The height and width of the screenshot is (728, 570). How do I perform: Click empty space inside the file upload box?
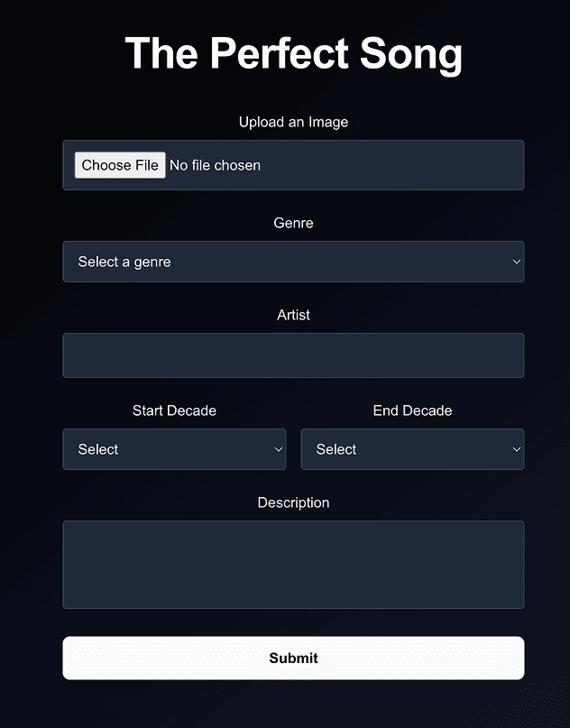pyautogui.click(x=397, y=165)
